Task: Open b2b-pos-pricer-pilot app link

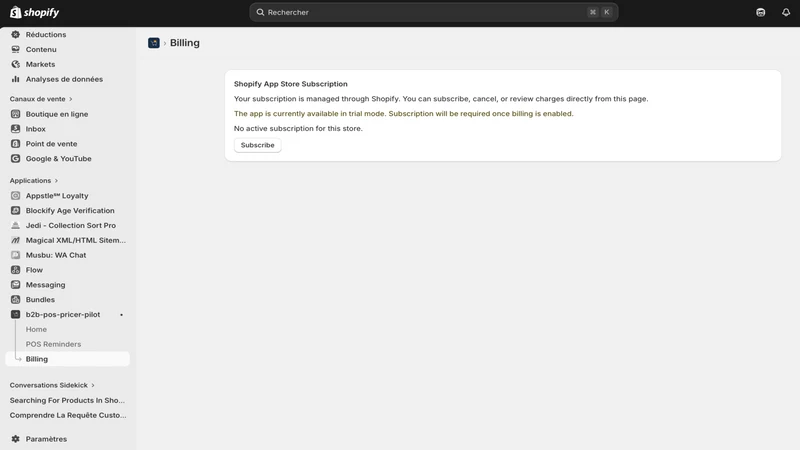Action: coord(62,314)
